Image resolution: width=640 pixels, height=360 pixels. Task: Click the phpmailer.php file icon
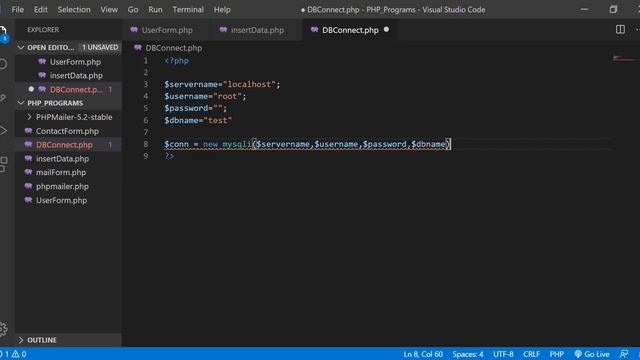tap(28, 186)
